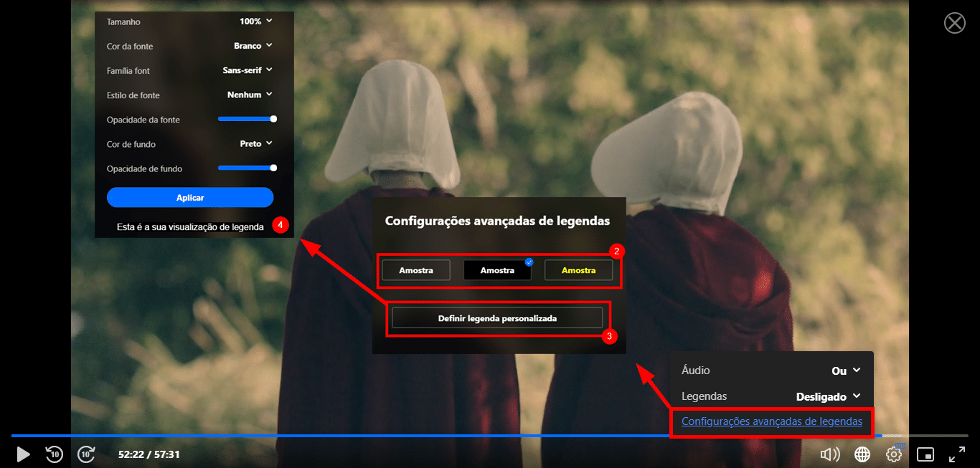
Task: Mute the volume speaker icon
Action: tap(830, 454)
